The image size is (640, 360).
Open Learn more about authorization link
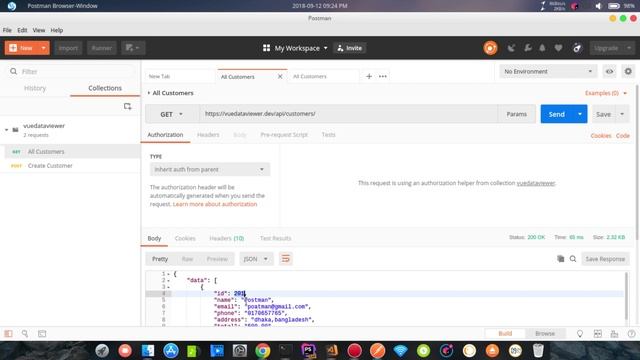(215, 204)
